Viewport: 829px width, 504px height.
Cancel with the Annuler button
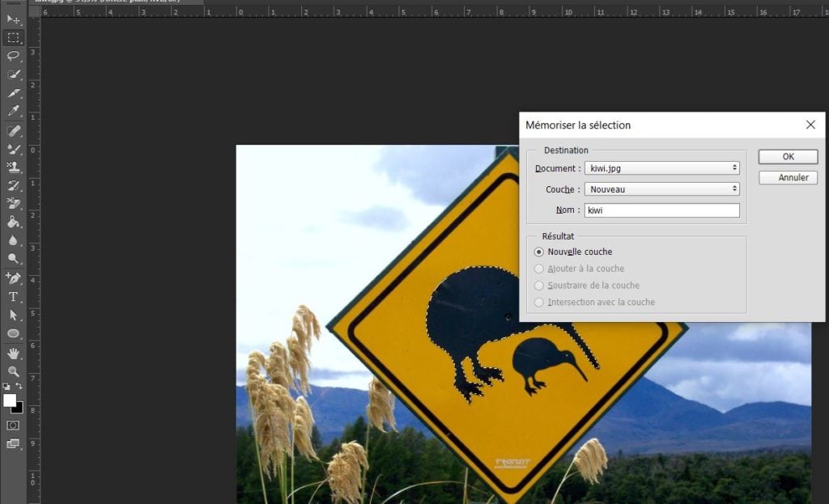click(788, 177)
